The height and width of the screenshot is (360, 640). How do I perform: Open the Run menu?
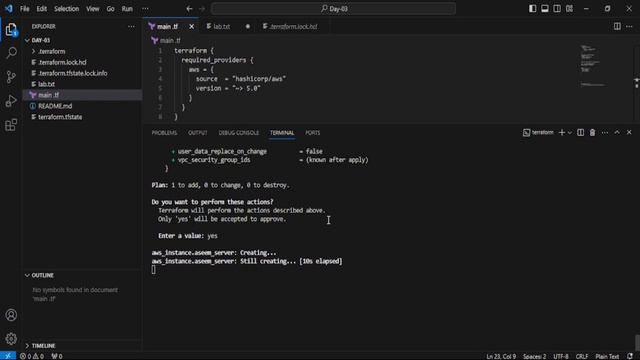point(127,9)
